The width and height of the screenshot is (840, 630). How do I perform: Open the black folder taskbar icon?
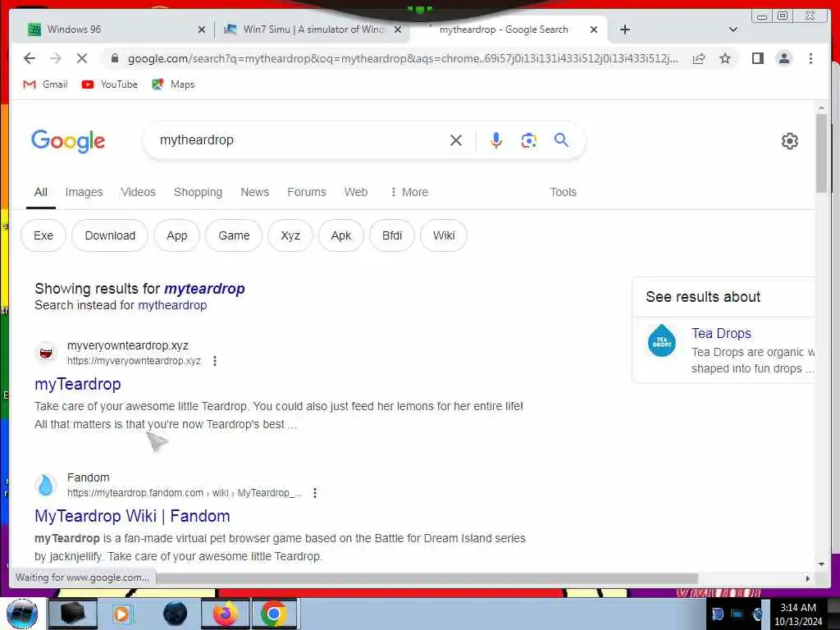tap(72, 614)
